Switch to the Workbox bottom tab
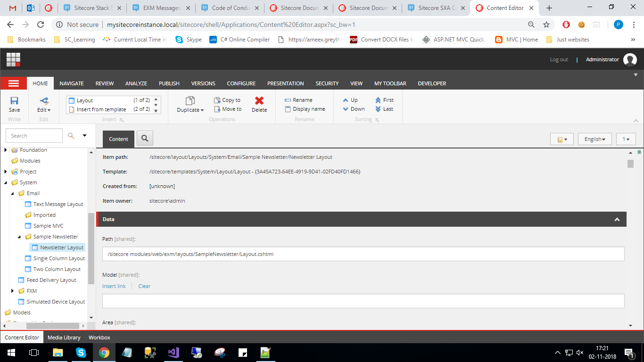Screen dimensions: 644x362 (99, 337)
